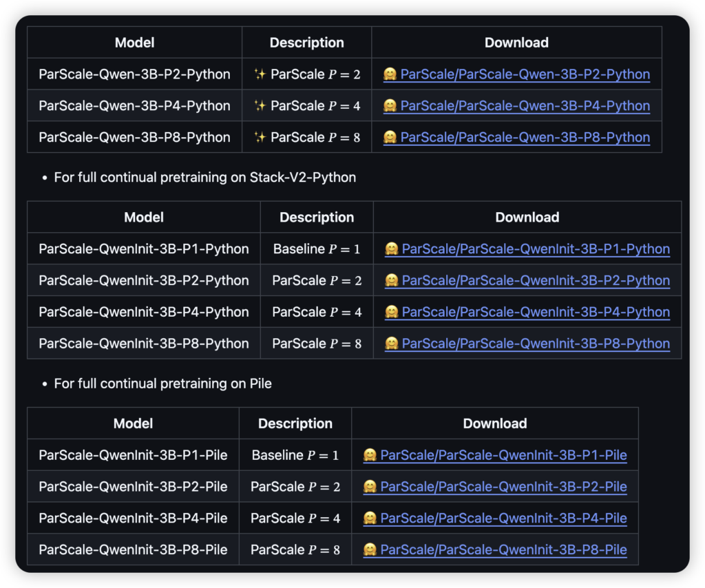Click the Model header of the Qwen-3B Python table
Image resolution: width=705 pixels, height=588 pixels.
tap(134, 43)
